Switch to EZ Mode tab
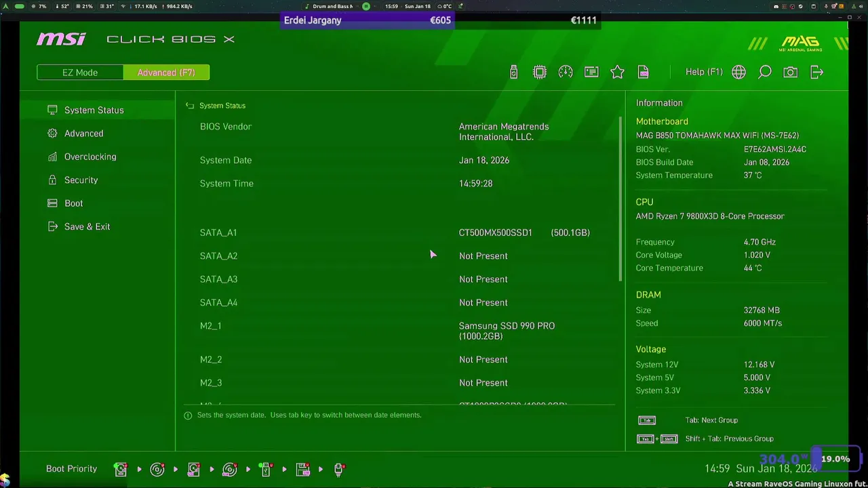This screenshot has height=488, width=868. [x=80, y=73]
